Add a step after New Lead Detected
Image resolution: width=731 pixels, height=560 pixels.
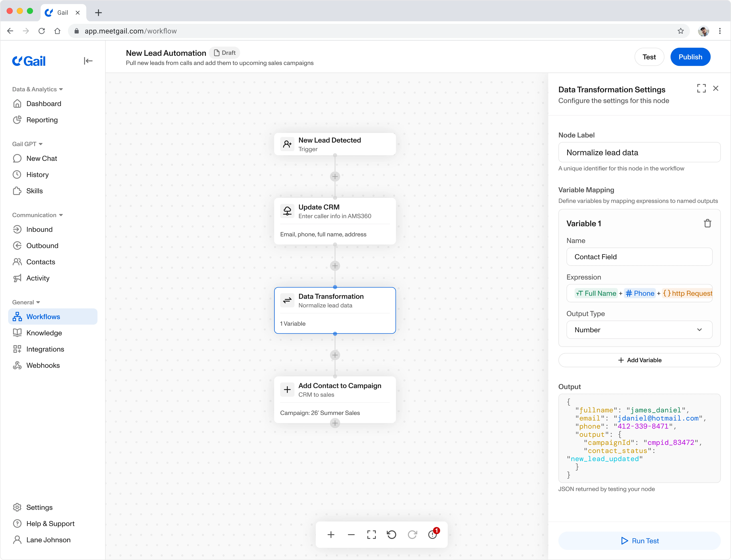coord(335,176)
